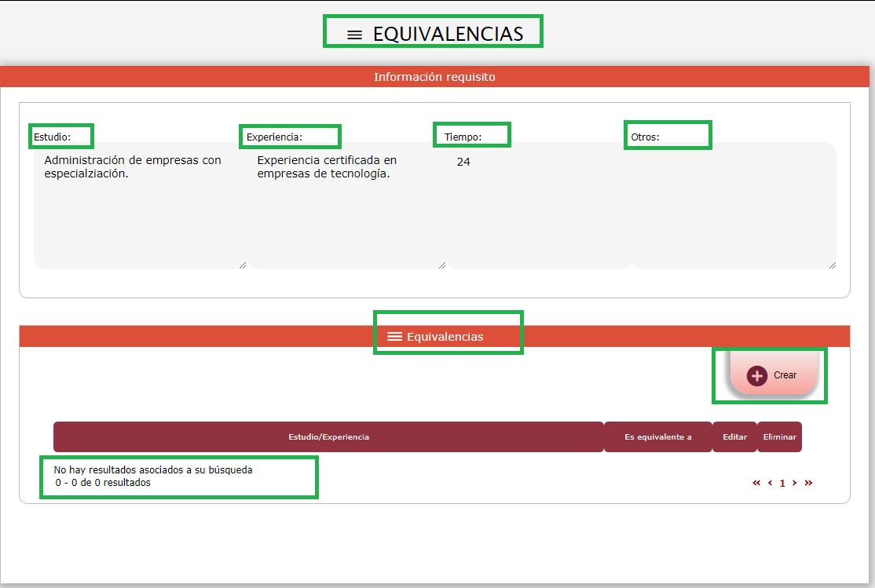This screenshot has height=588, width=875.
Task: Go to first page with double-left arrow
Action: coord(756,483)
